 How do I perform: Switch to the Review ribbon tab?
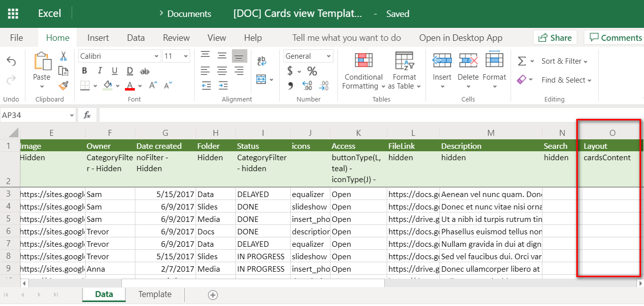pyautogui.click(x=176, y=38)
